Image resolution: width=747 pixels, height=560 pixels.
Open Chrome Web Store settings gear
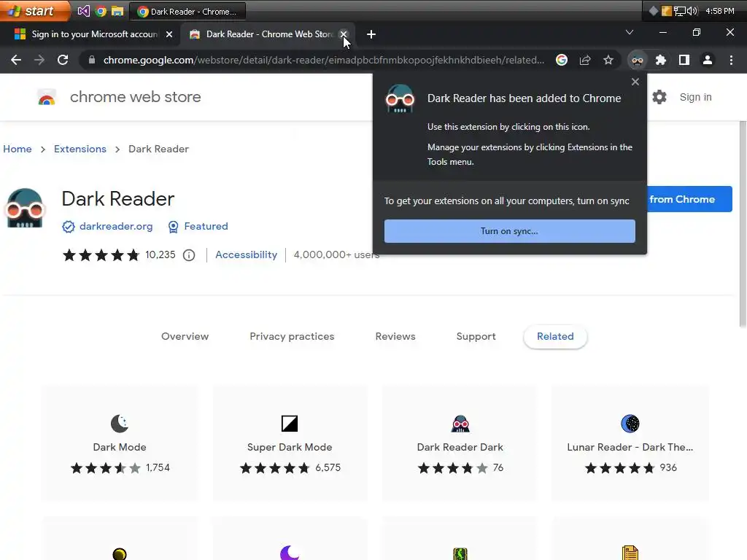tap(659, 97)
